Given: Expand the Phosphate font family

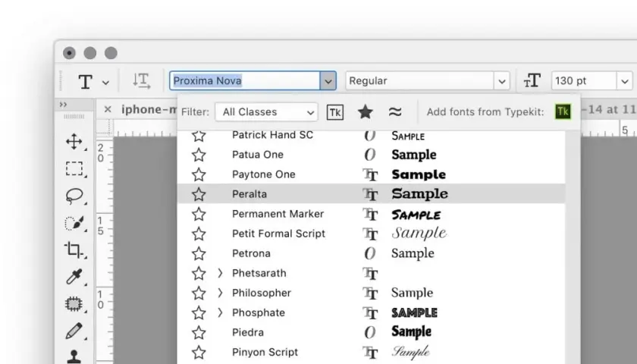Looking at the screenshot, I should point(220,312).
